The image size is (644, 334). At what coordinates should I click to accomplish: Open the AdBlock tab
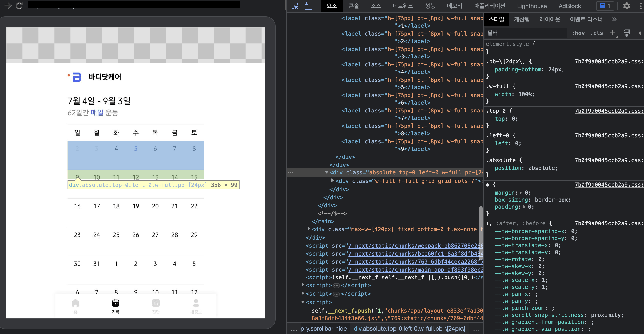click(570, 6)
